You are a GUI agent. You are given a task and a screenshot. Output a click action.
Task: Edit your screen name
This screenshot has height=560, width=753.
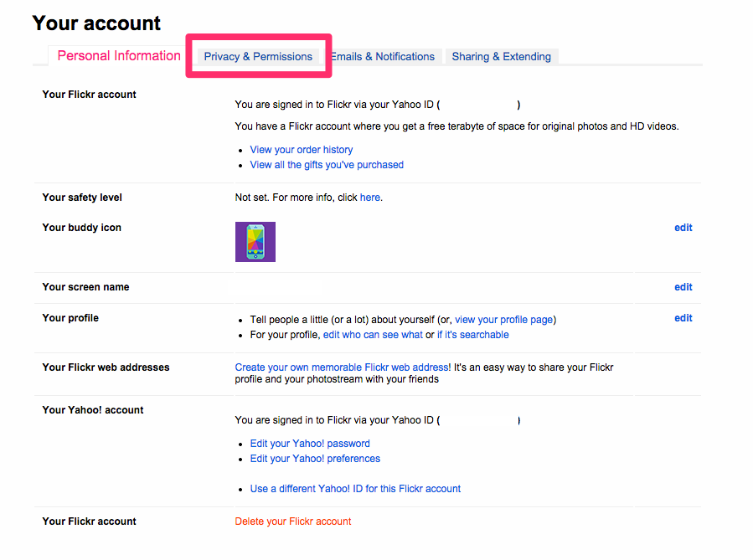coord(683,287)
